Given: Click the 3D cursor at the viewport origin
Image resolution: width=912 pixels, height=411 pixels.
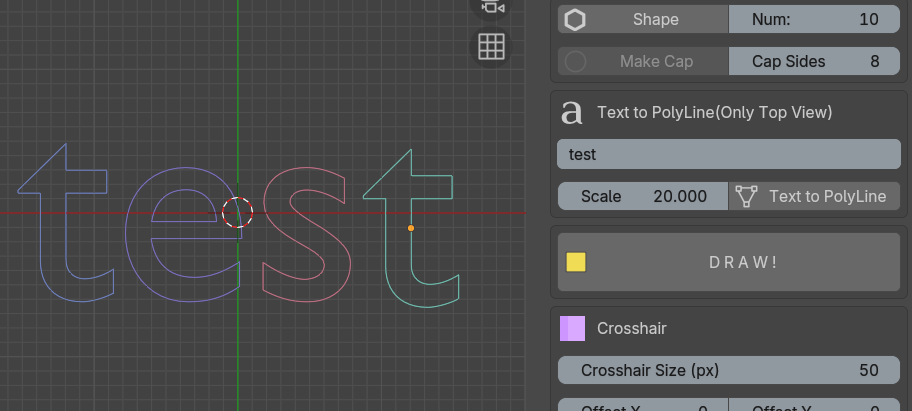Looking at the screenshot, I should coord(237,212).
